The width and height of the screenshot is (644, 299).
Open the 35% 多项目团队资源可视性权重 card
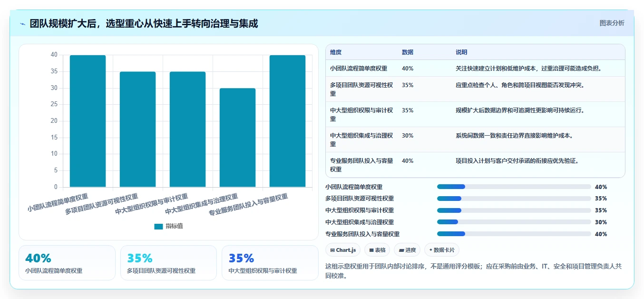click(169, 263)
